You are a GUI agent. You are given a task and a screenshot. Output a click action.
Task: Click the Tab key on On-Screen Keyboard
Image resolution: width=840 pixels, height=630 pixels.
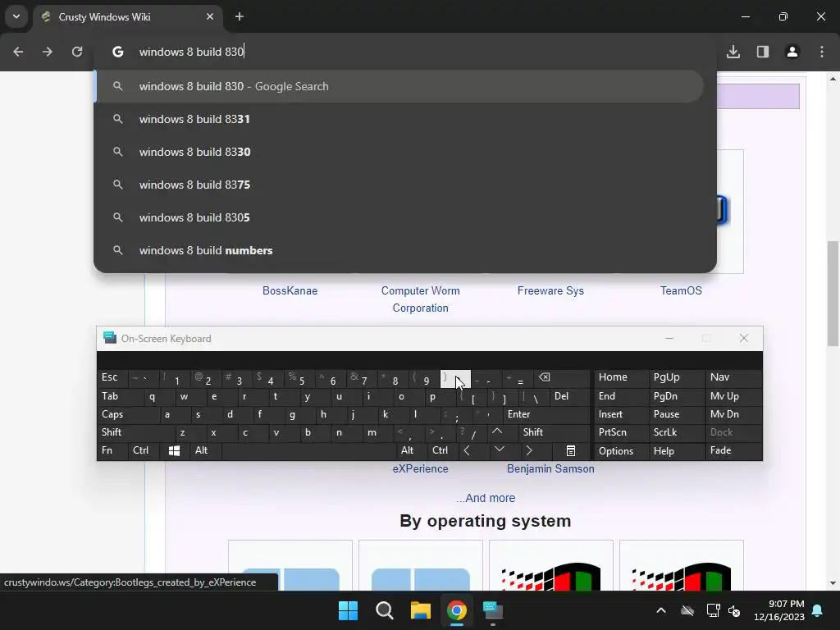(x=120, y=396)
